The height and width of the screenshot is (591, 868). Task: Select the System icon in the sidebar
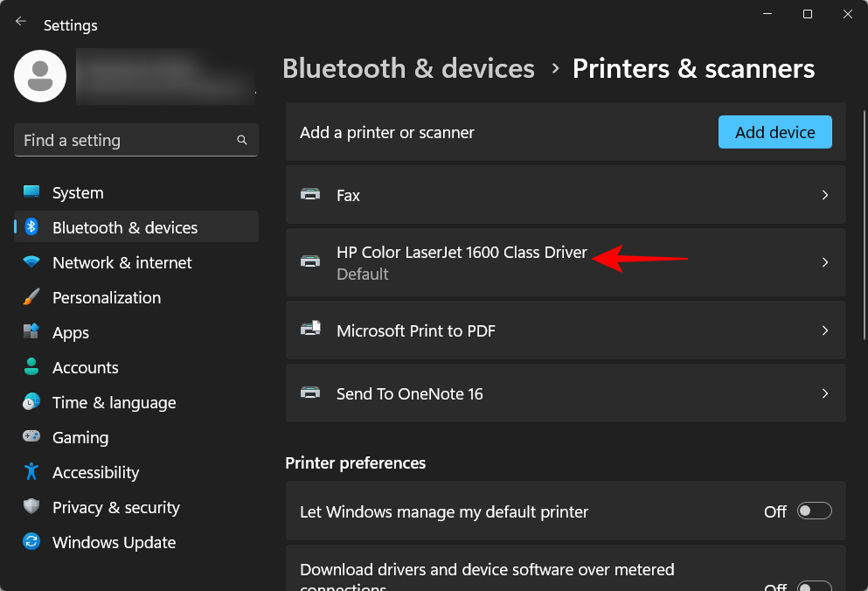pos(31,192)
